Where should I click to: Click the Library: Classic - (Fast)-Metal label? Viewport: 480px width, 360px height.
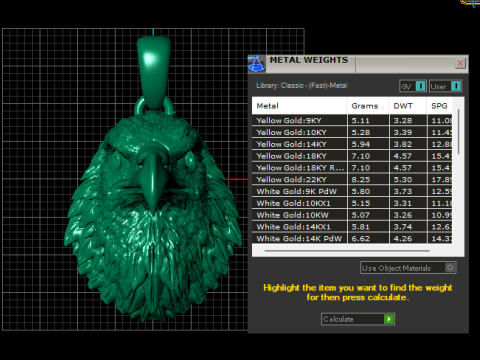coord(302,86)
